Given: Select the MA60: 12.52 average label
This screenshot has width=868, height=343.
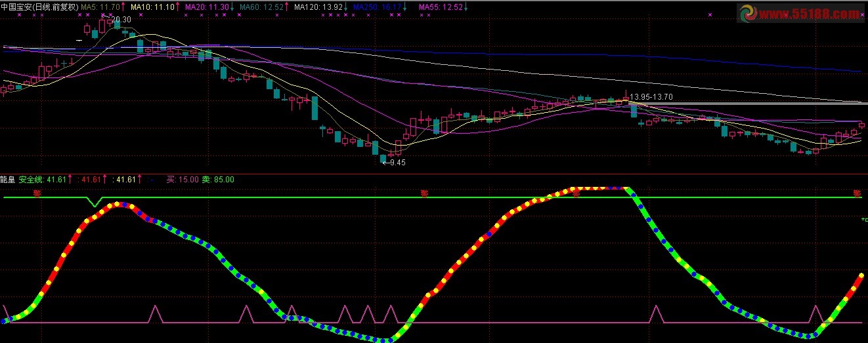Looking at the screenshot, I should coord(262,7).
